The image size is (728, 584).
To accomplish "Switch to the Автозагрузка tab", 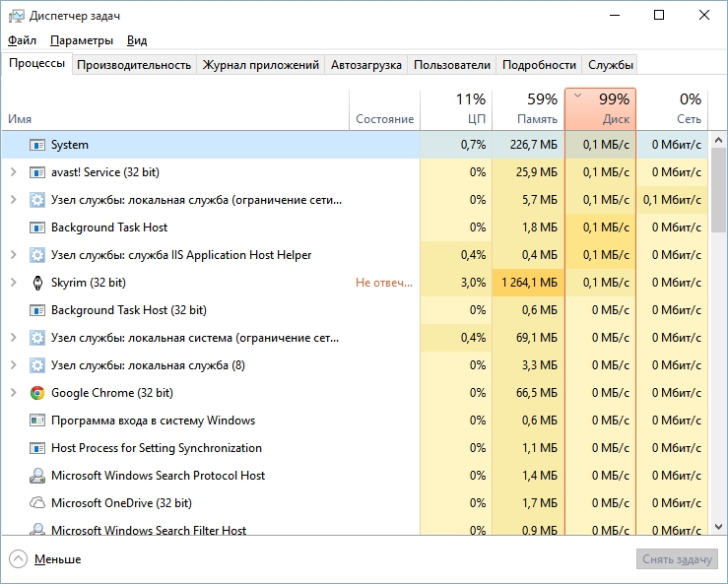I will pos(365,65).
